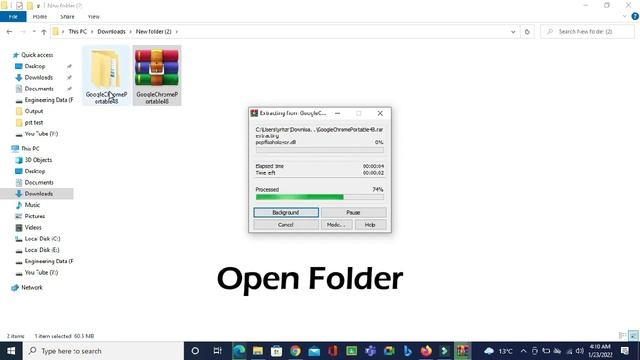
Task: Open Pictures in navigation pane
Action: click(x=35, y=216)
